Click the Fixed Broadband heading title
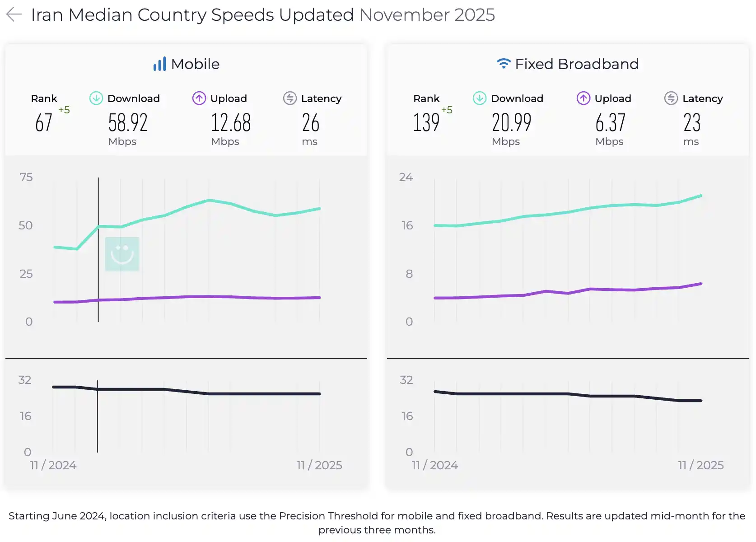The image size is (756, 542). (x=577, y=64)
